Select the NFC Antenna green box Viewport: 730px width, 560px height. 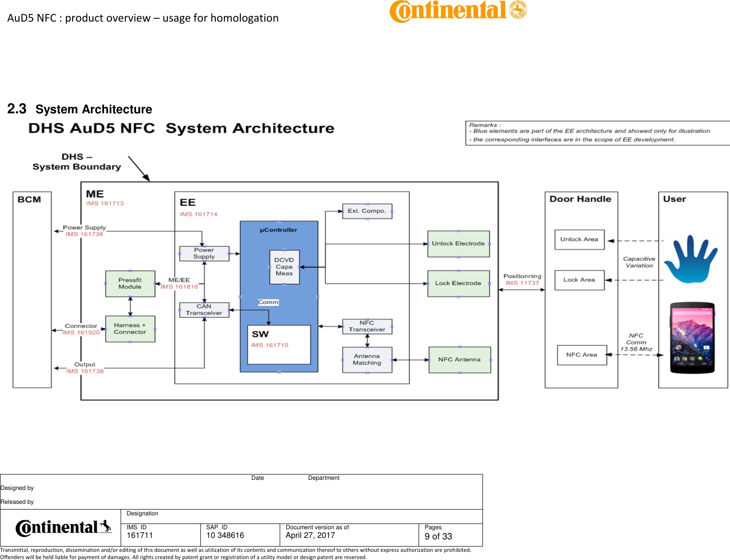[x=459, y=360]
